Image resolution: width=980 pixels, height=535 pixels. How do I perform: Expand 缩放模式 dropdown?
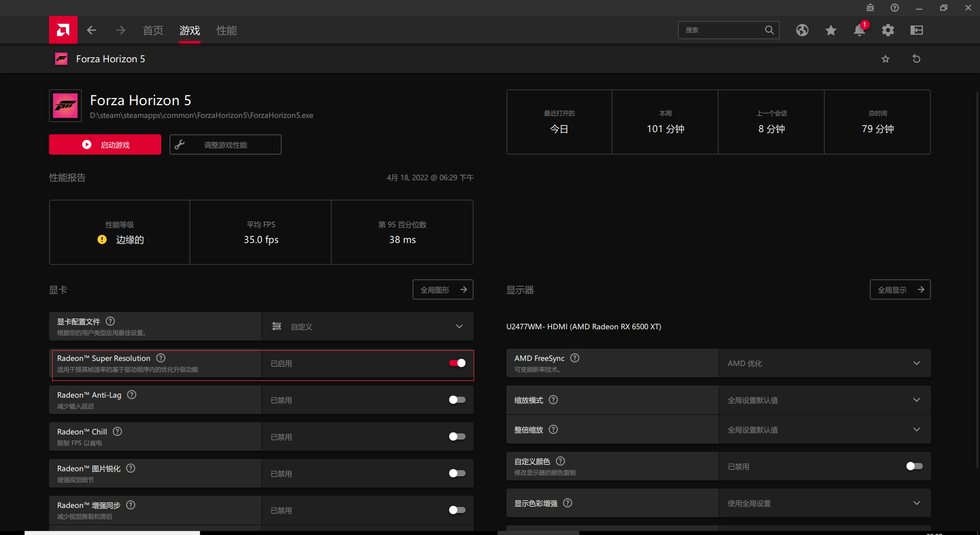coord(825,400)
